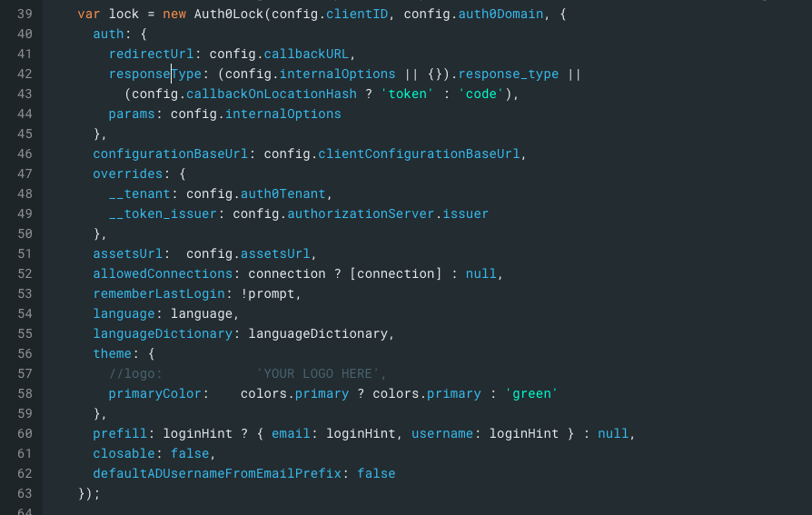Click the 'var' keyword on line 39
The image size is (812, 515).
click(x=89, y=14)
